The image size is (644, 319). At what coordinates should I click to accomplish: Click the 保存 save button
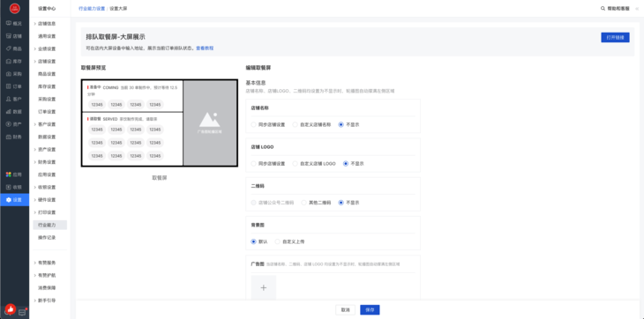370,310
